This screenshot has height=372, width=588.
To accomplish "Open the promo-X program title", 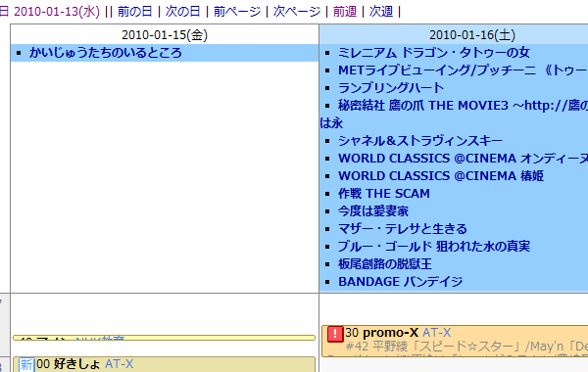I will [x=390, y=333].
